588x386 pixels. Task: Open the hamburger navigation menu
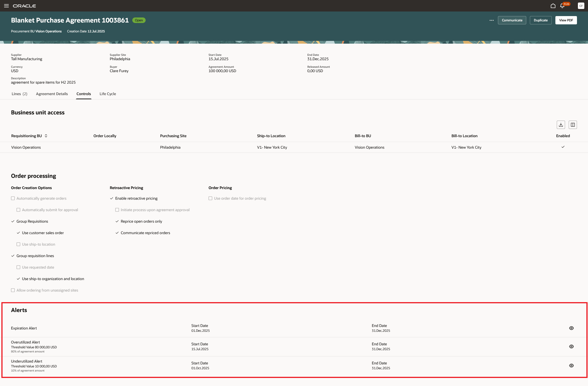[x=6, y=6]
